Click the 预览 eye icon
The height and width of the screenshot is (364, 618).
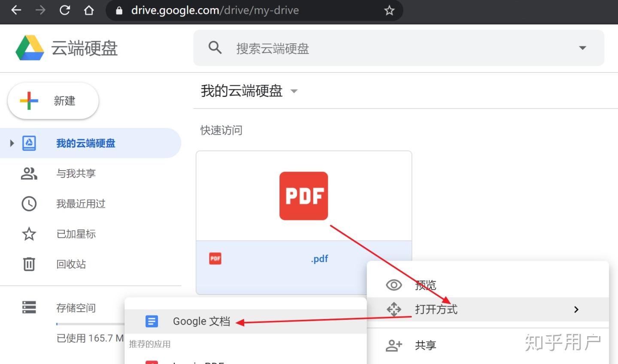[394, 285]
